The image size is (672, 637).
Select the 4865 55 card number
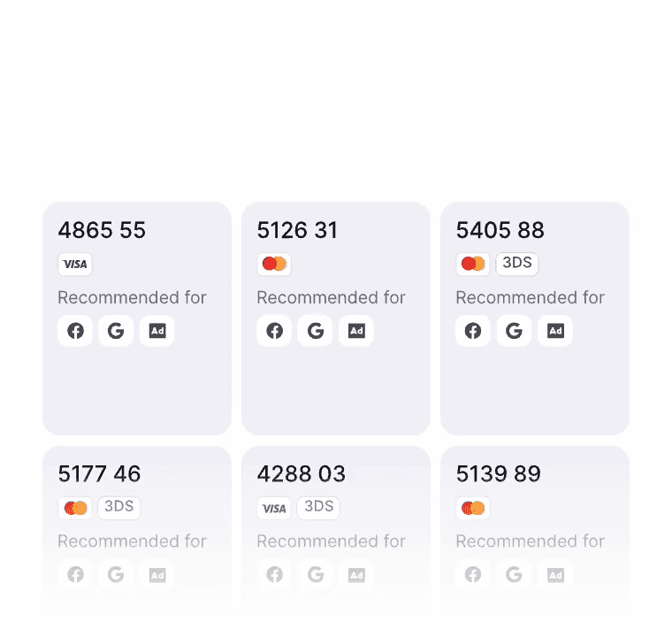pos(102,231)
